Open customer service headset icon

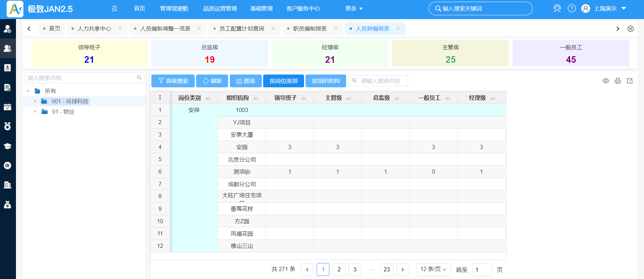[x=557, y=8]
